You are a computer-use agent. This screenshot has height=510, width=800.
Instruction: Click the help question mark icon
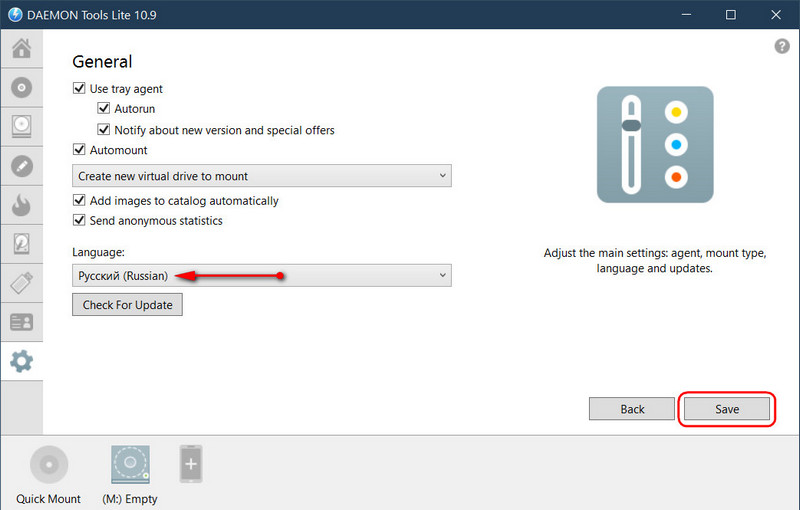[782, 46]
